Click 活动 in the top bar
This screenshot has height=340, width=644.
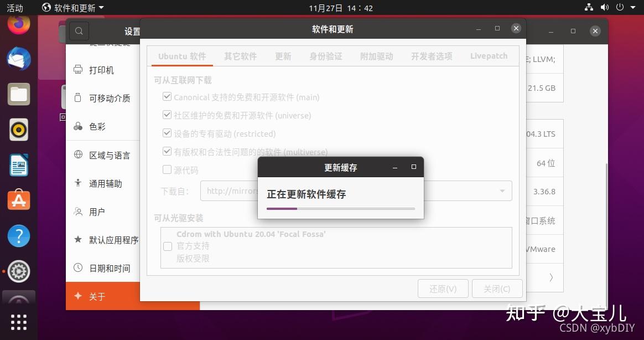point(15,8)
